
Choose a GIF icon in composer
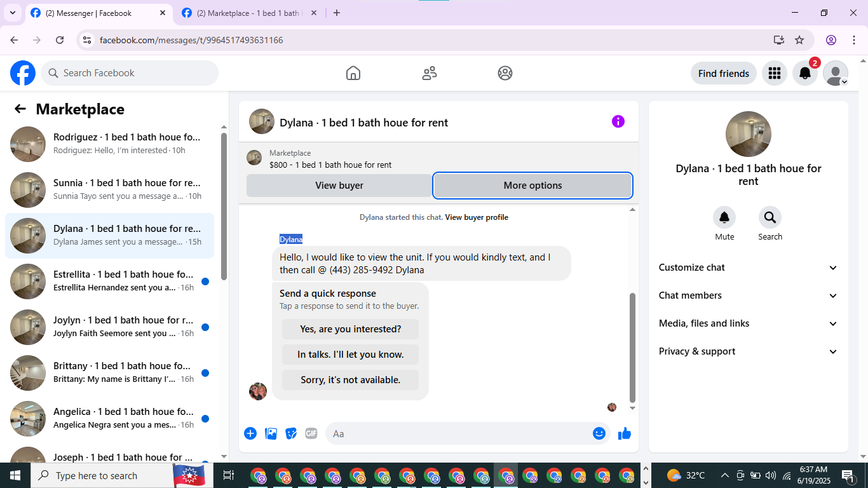[x=311, y=433]
